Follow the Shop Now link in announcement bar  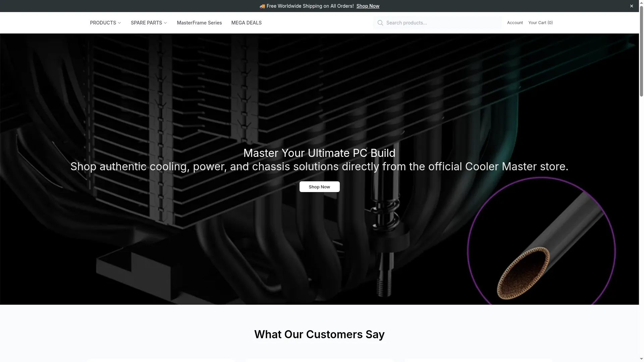click(368, 6)
